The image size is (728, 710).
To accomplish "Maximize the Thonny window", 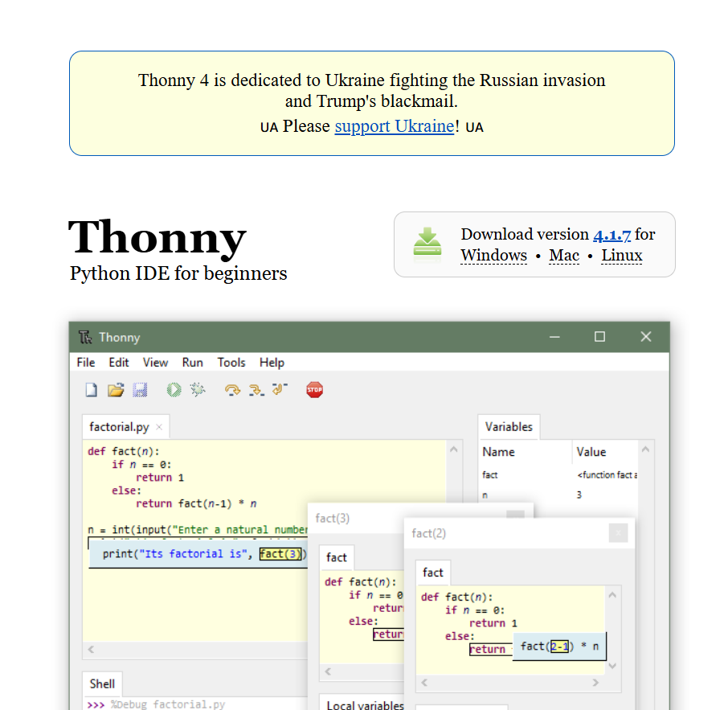I will [x=600, y=337].
